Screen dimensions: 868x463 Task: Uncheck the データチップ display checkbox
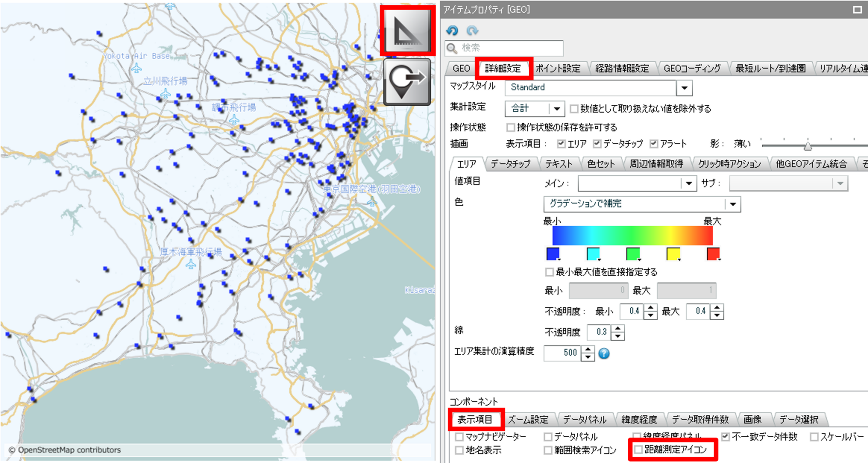[597, 143]
